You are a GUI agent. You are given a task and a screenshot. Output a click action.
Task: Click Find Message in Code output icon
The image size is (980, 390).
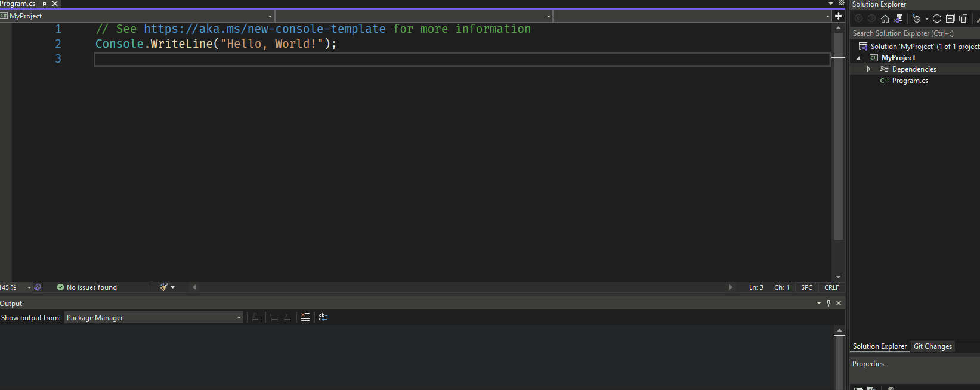[256, 317]
